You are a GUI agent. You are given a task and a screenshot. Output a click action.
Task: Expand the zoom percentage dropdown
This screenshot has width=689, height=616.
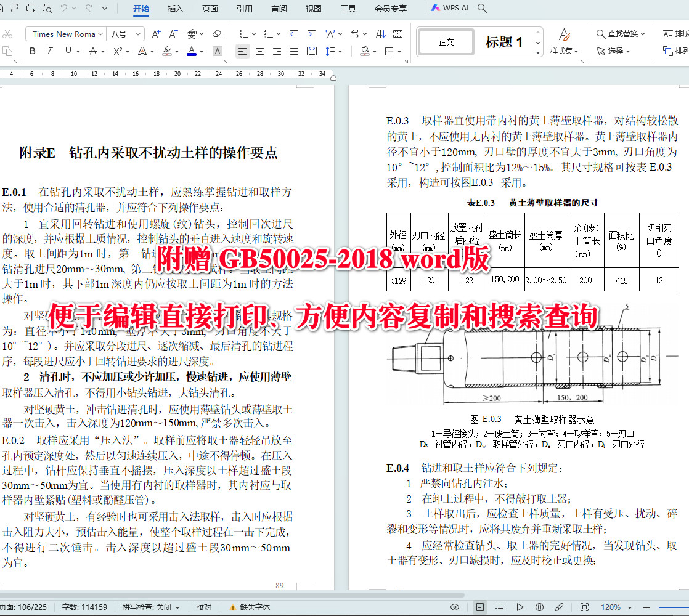click(x=629, y=607)
